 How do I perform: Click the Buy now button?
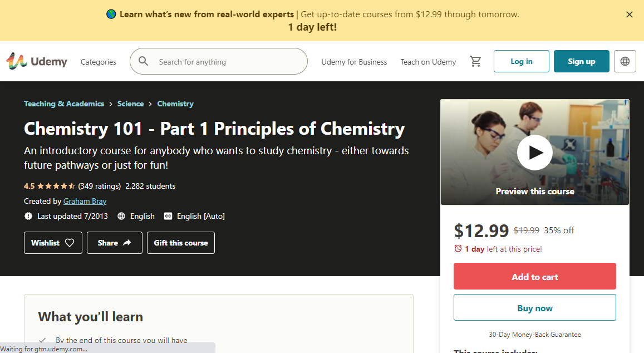[534, 307]
